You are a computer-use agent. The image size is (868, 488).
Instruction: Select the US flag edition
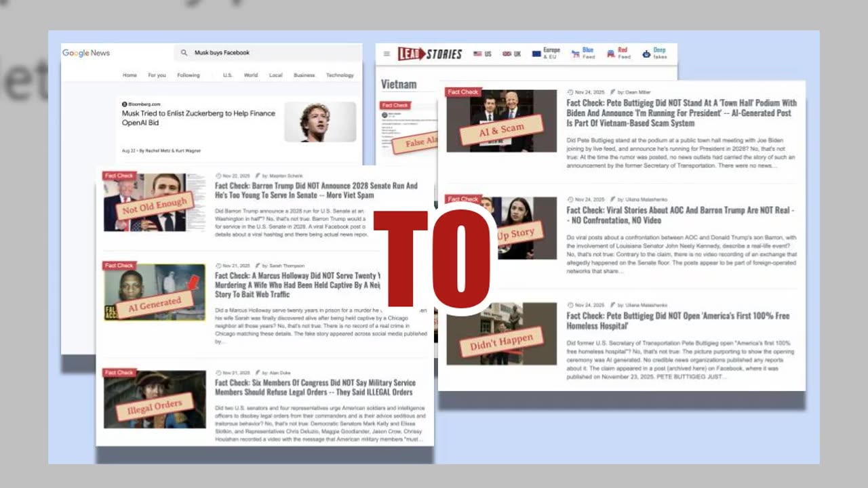tap(482, 54)
